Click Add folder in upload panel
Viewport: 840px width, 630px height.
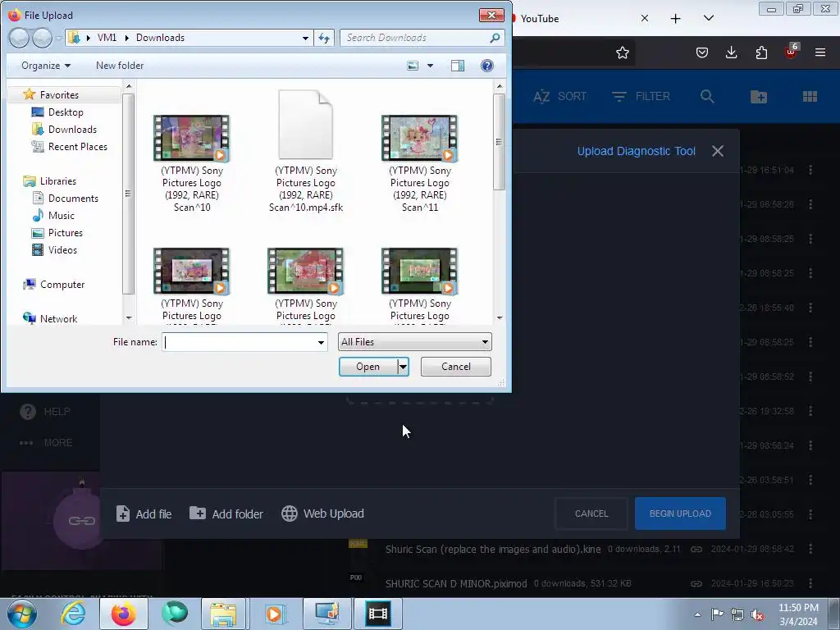pos(226,514)
